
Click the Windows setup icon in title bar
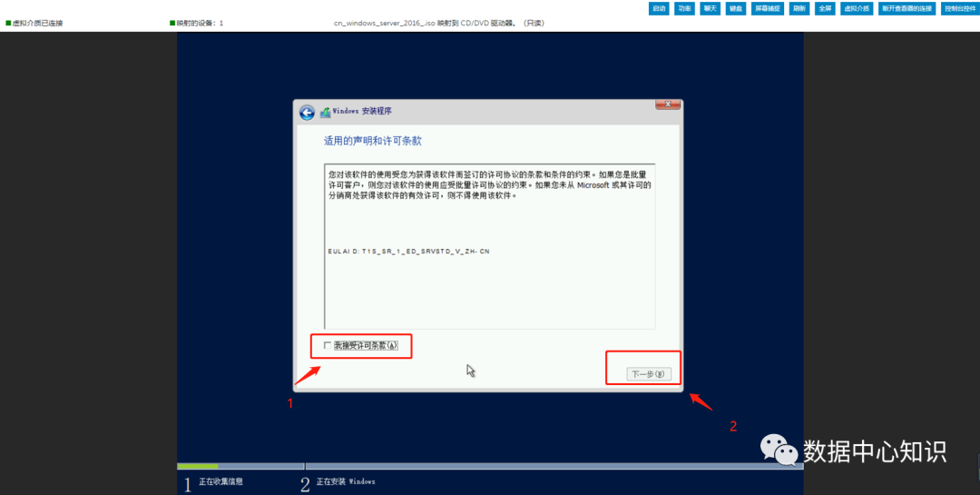325,113
